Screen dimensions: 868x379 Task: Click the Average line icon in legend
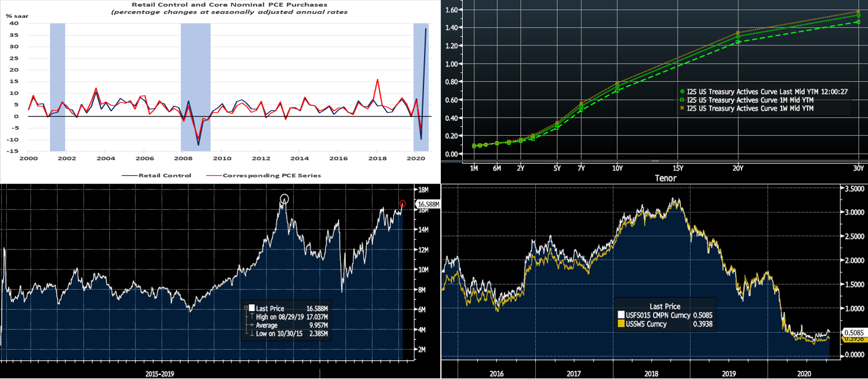pos(252,325)
